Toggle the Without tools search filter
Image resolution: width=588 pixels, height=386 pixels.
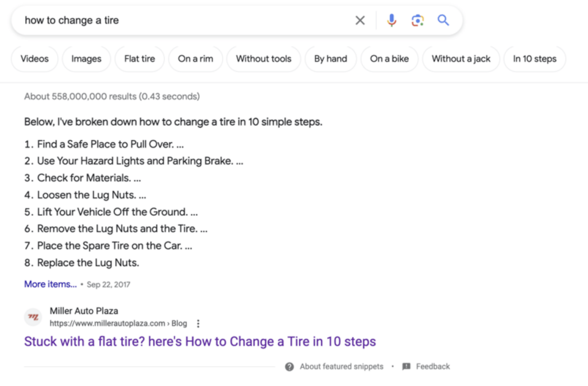pos(264,59)
